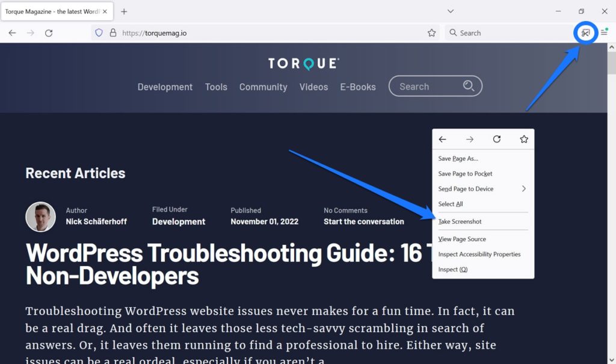Open Send Page to Device submenu
Screen dimensions: 616x364
click(483, 189)
